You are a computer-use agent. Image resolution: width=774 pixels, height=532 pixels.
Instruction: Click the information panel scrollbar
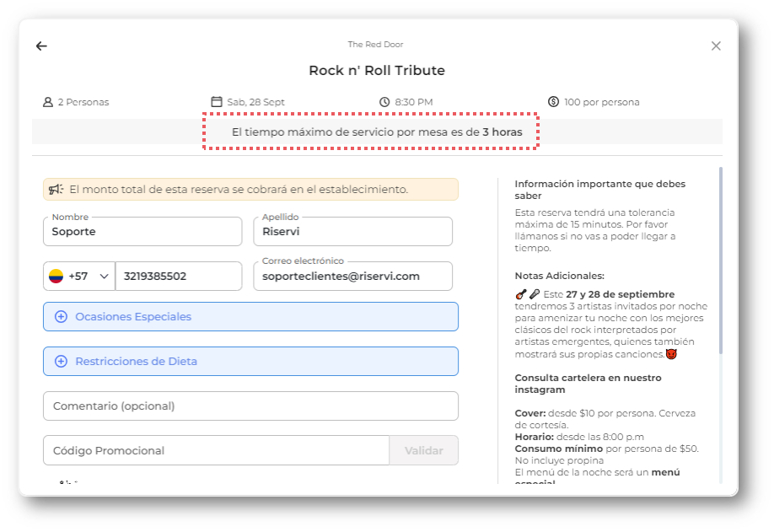[721, 261]
